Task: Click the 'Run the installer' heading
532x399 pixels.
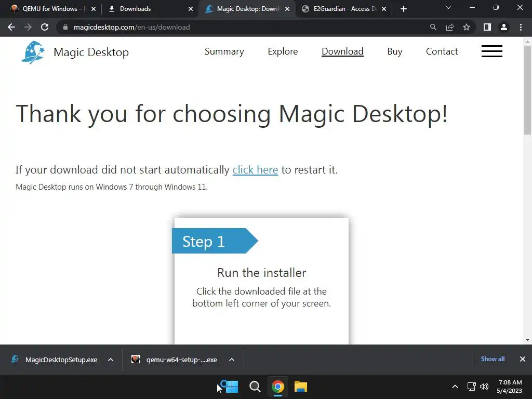Action: pyautogui.click(x=262, y=273)
